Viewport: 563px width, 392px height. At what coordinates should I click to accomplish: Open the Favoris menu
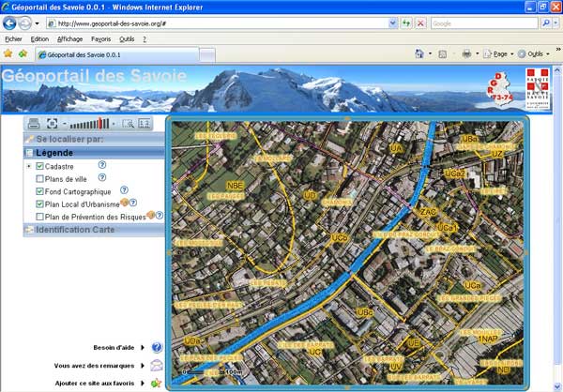pyautogui.click(x=101, y=39)
